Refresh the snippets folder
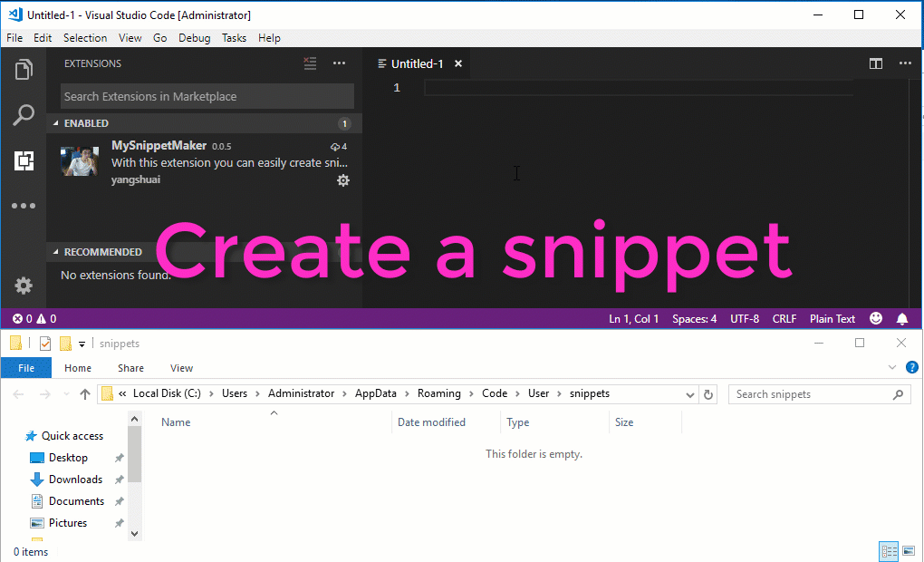The width and height of the screenshot is (924, 562). point(708,394)
